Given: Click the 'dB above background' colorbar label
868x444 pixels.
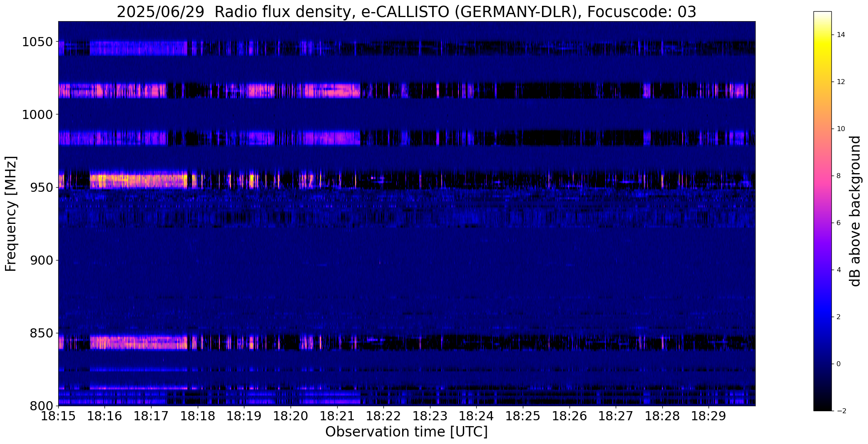Looking at the screenshot, I should click(x=856, y=211).
